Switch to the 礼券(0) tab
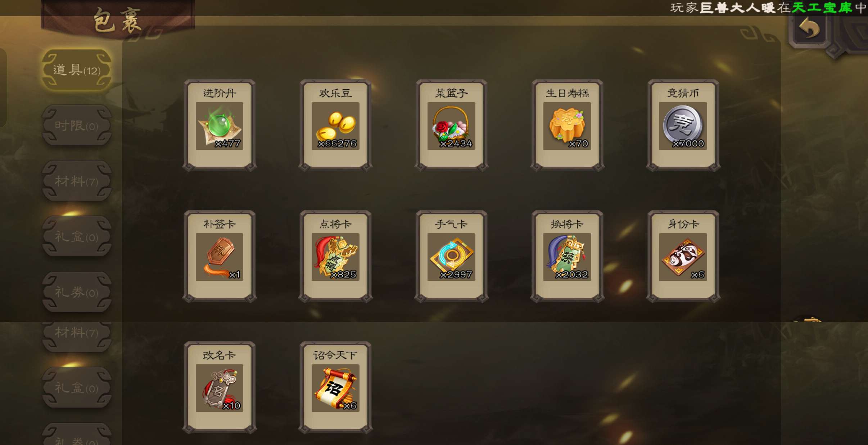The width and height of the screenshot is (868, 445). click(x=77, y=292)
